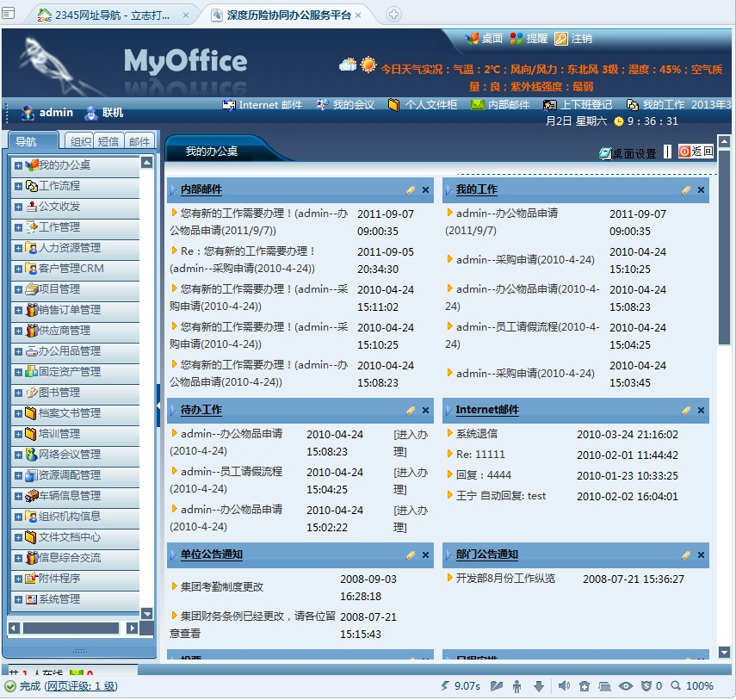Open 个人文件柜 from the top toolbar

tap(393, 105)
